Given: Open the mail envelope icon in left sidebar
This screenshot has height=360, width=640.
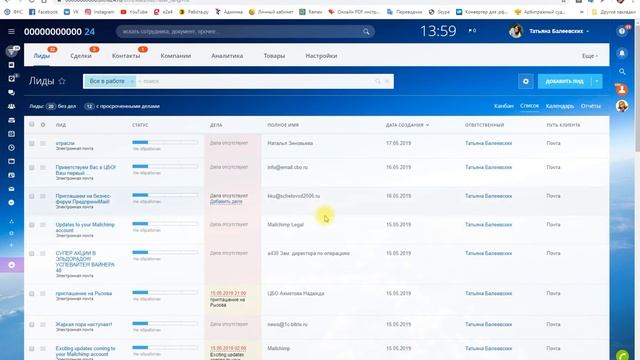Looking at the screenshot, I should pos(11,189).
